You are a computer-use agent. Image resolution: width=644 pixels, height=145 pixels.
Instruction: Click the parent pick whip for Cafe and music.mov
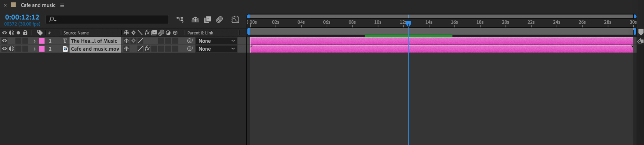click(x=190, y=49)
